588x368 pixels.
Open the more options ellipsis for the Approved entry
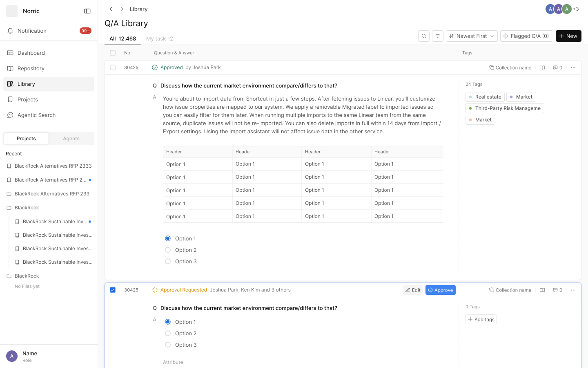point(573,67)
